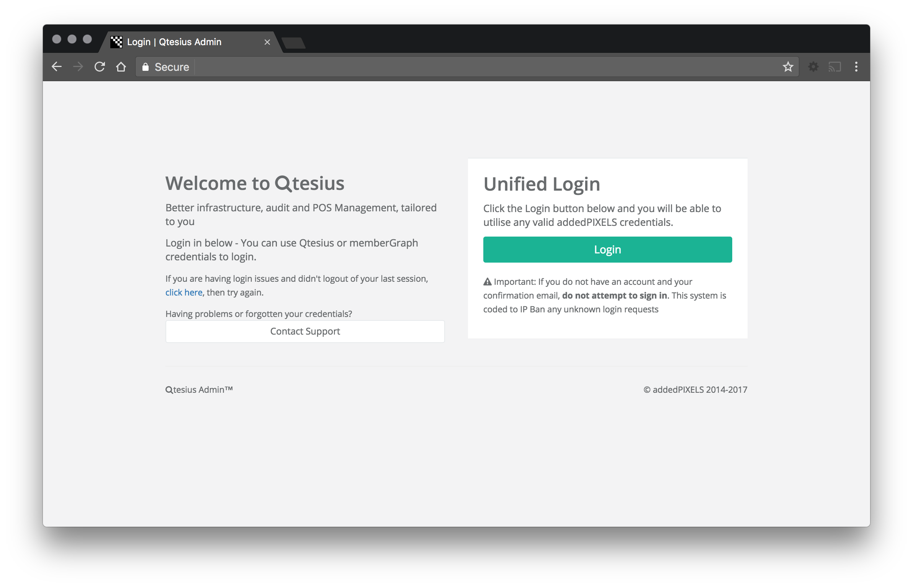This screenshot has width=913, height=588.
Task: Click the Contact Support button
Action: click(305, 332)
